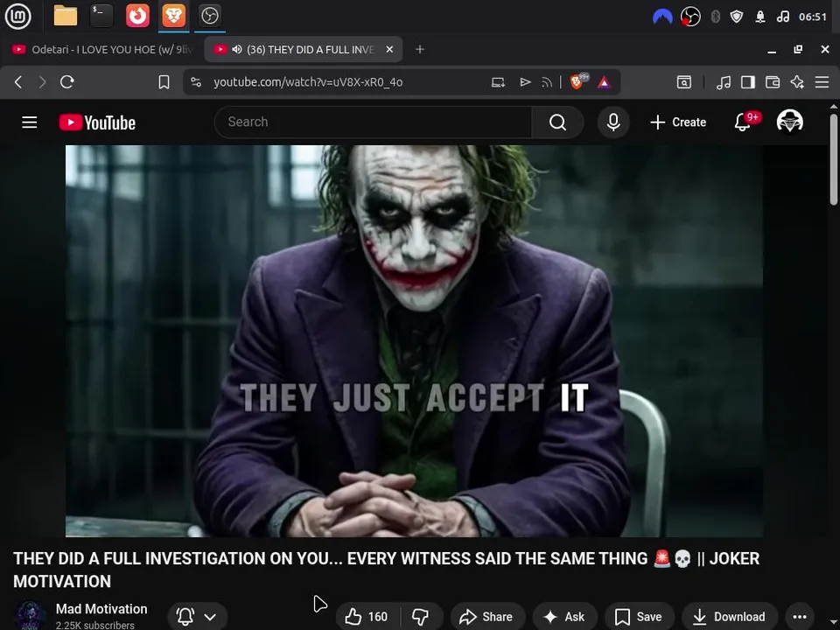Screen dimensions: 840x630
Task: Click the OBS recording tray icon
Action: pyautogui.click(x=690, y=17)
